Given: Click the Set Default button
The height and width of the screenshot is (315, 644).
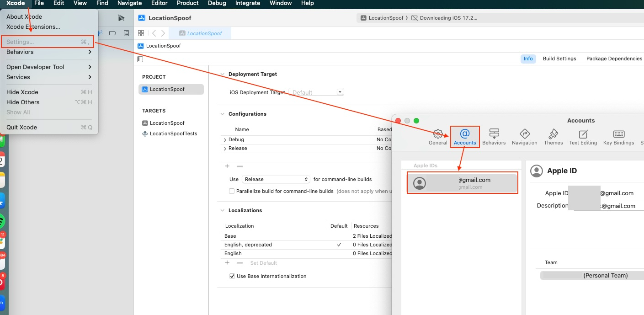Looking at the screenshot, I should [264, 263].
